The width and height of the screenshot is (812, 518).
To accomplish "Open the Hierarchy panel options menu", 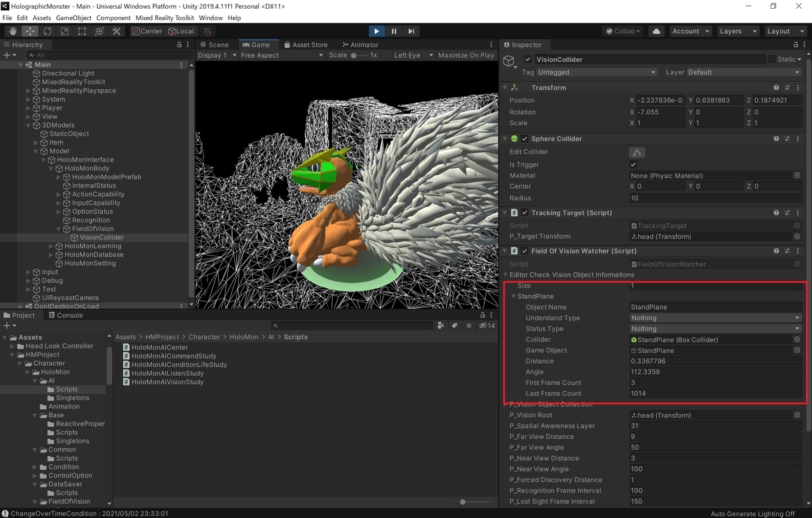I will (x=188, y=45).
